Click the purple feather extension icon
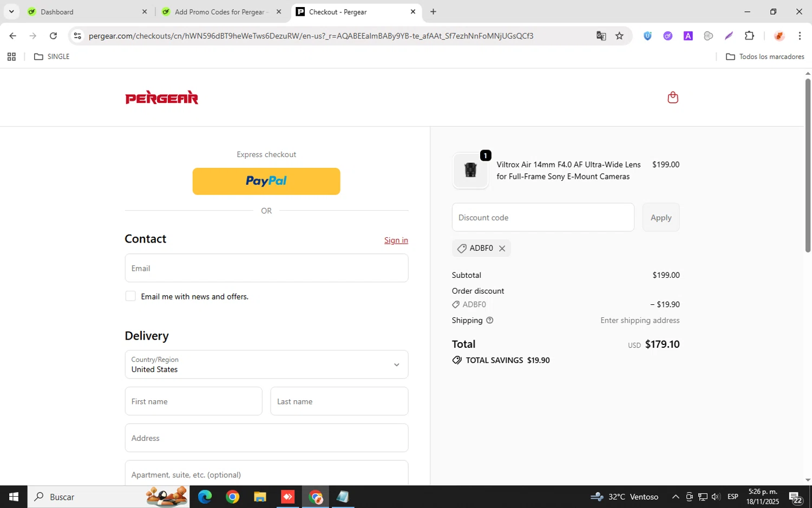The height and width of the screenshot is (508, 812). pyautogui.click(x=729, y=36)
